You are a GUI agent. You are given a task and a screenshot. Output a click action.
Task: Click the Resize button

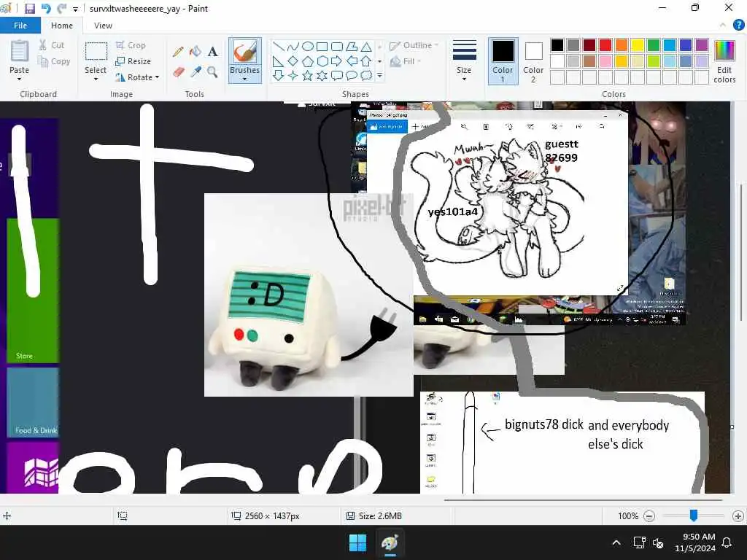click(133, 61)
